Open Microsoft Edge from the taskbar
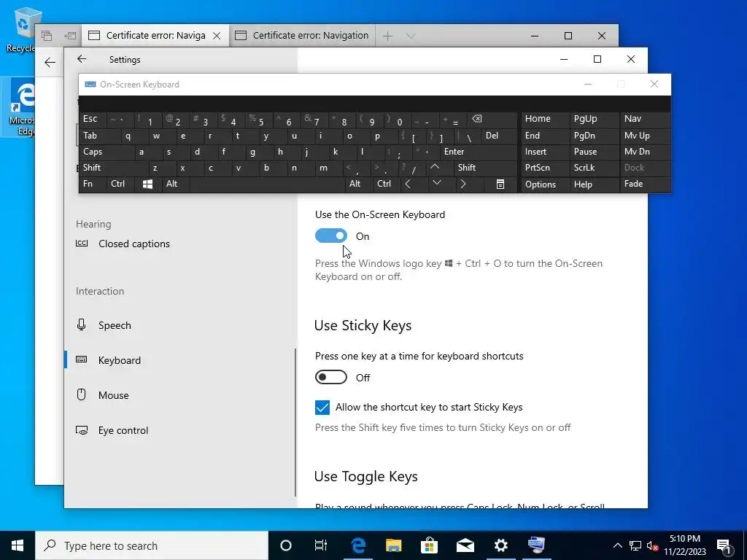The image size is (747, 560). (x=357, y=545)
